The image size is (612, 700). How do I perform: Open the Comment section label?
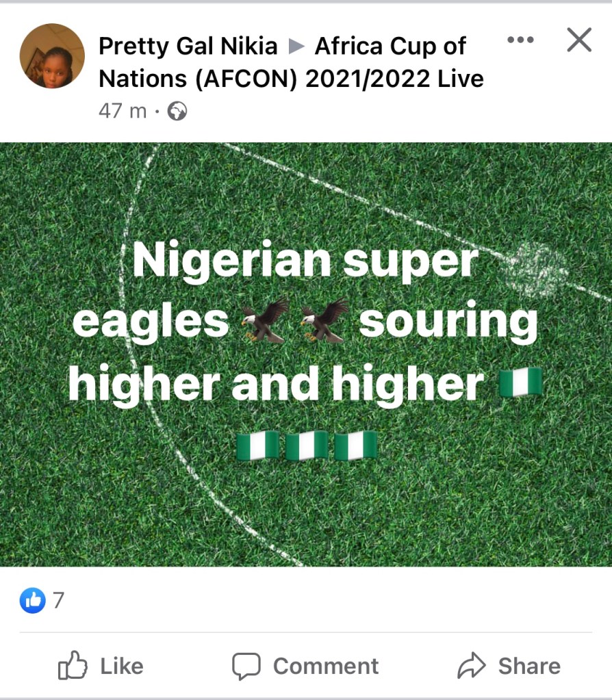(326, 666)
